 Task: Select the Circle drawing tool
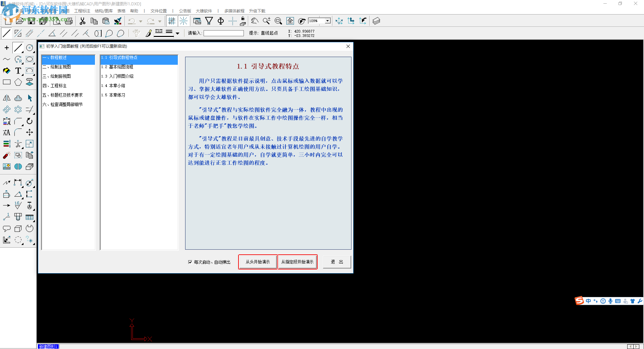(30, 48)
